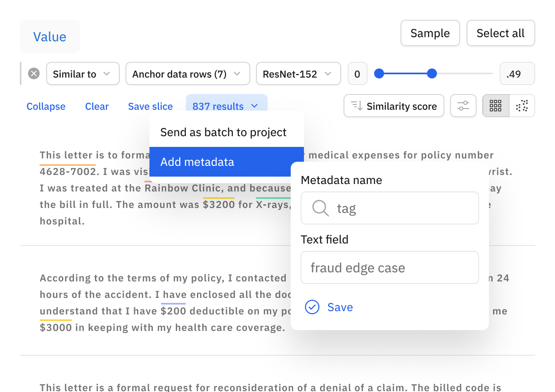Click the magnifier icon in Metadata name
The image size is (555, 392).
point(320,208)
